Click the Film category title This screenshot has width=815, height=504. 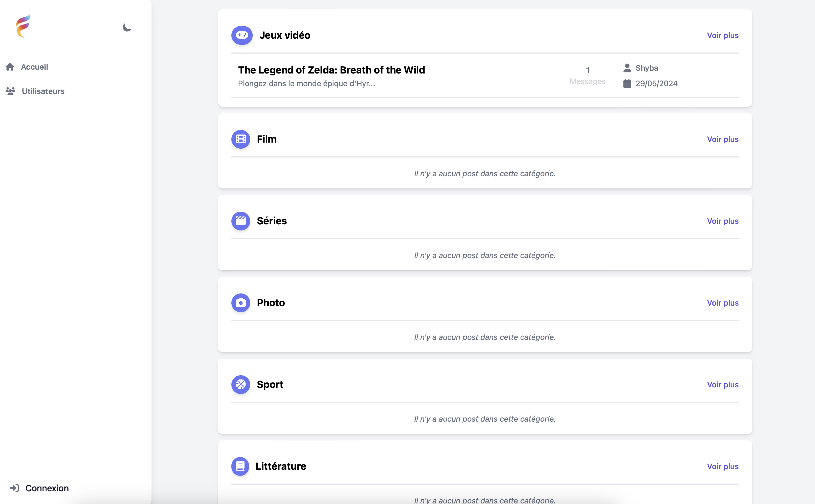click(x=267, y=139)
